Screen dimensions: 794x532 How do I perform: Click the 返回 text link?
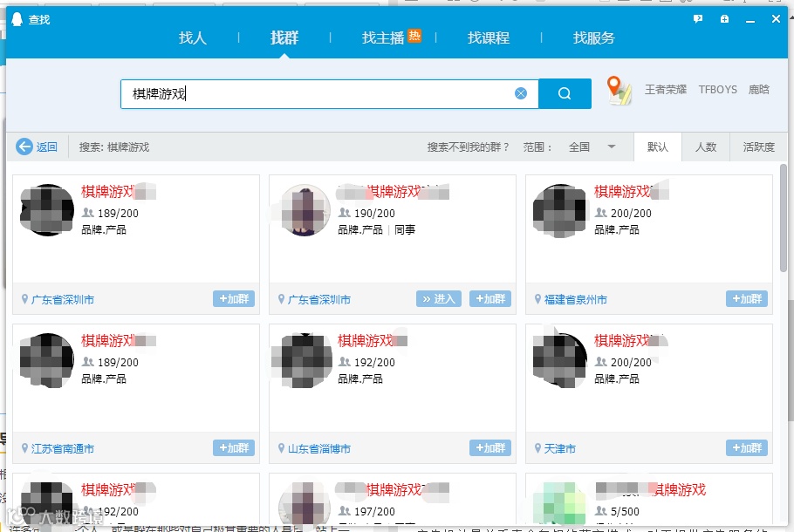coord(46,147)
